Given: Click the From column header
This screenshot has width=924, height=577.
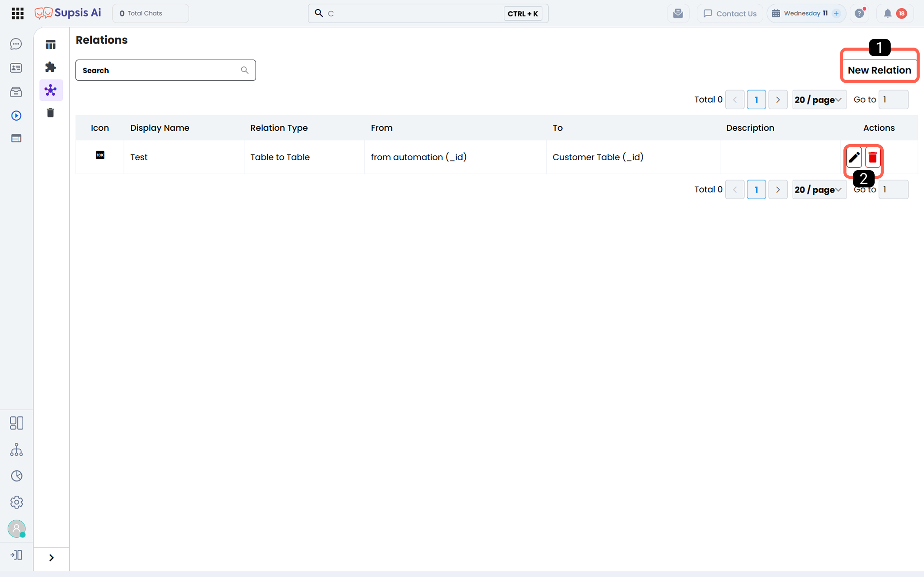Looking at the screenshot, I should point(382,128).
